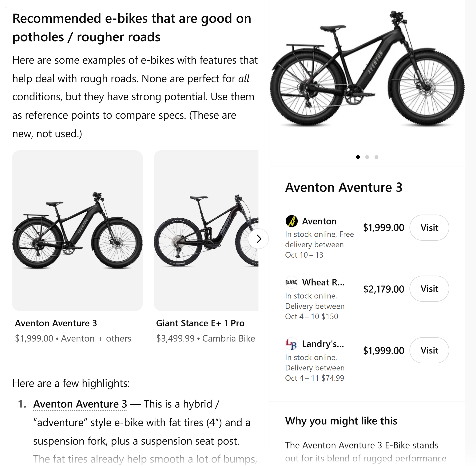Click the Landry's store logo icon
Screen dimensions: 476x466
coord(291,344)
